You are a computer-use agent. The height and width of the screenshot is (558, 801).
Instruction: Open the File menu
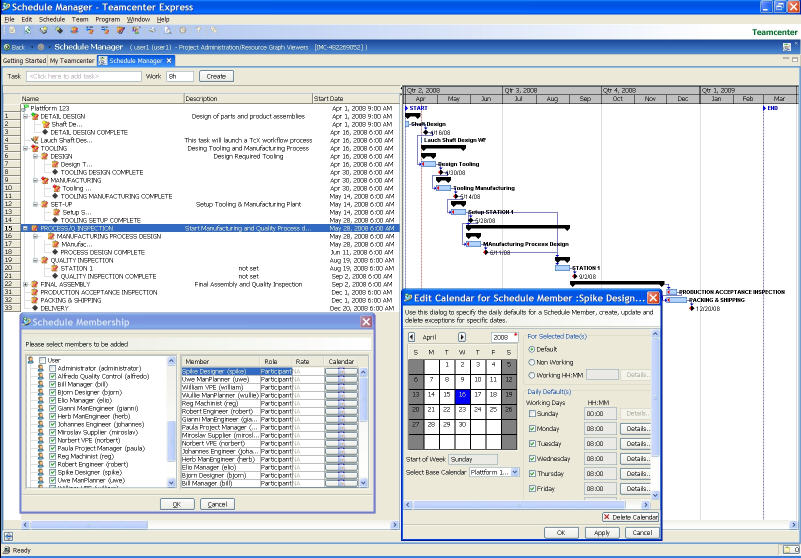(x=10, y=19)
